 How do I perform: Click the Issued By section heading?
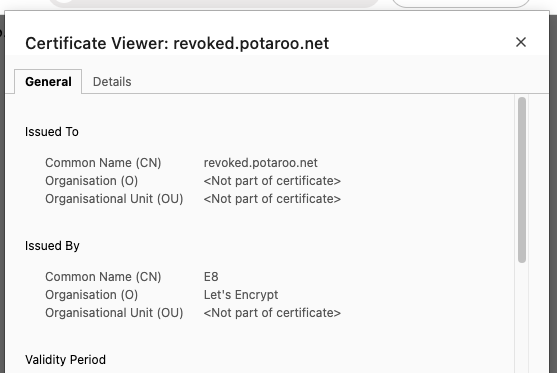point(52,246)
